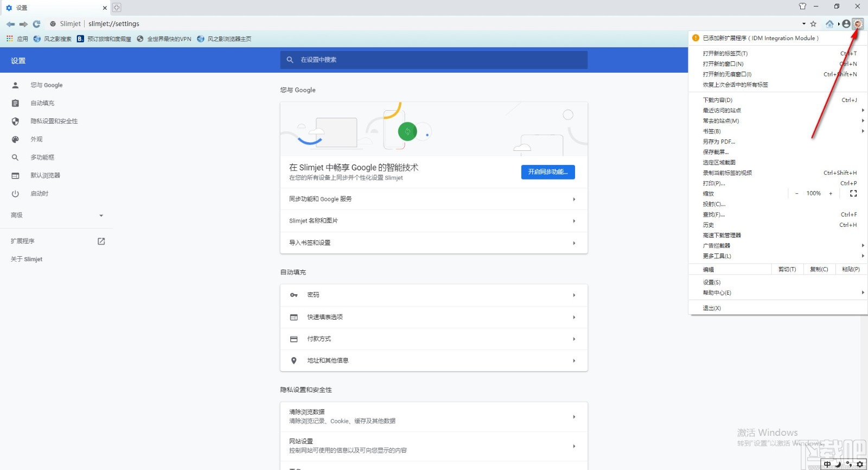Open the 清除浏览数据 row

(x=434, y=417)
